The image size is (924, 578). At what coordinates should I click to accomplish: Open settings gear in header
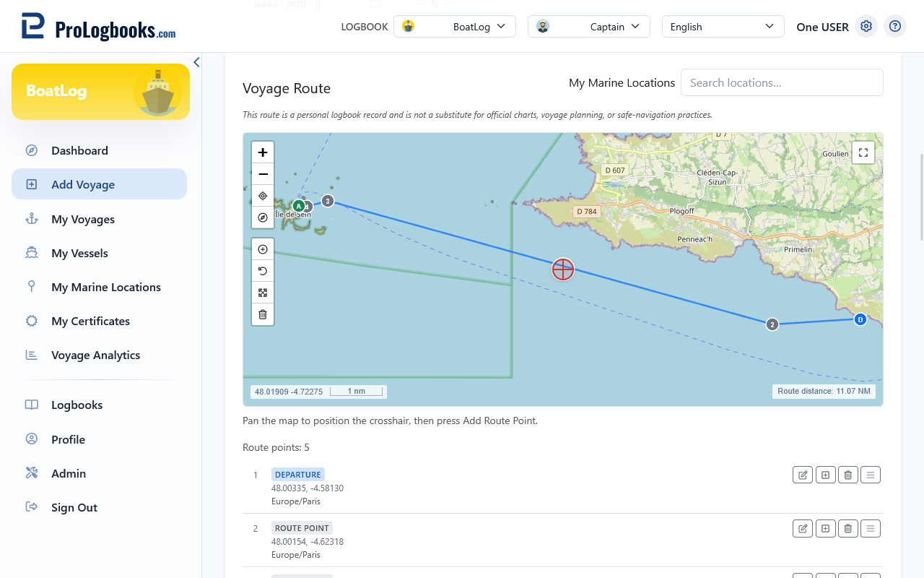click(x=866, y=27)
